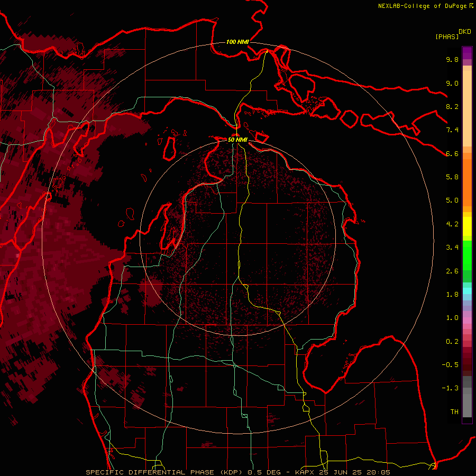This screenshot has width=476, height=476.
Task: Click the 100 NMI range ring label
Action: tap(237, 42)
